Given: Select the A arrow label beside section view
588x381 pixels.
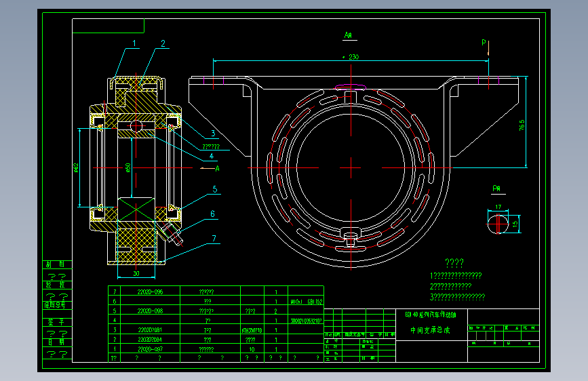Looking at the screenshot, I should coord(217,169).
